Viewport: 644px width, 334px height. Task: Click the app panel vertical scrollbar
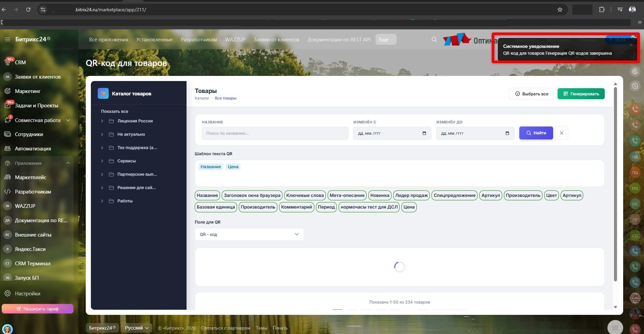pyautogui.click(x=615, y=185)
